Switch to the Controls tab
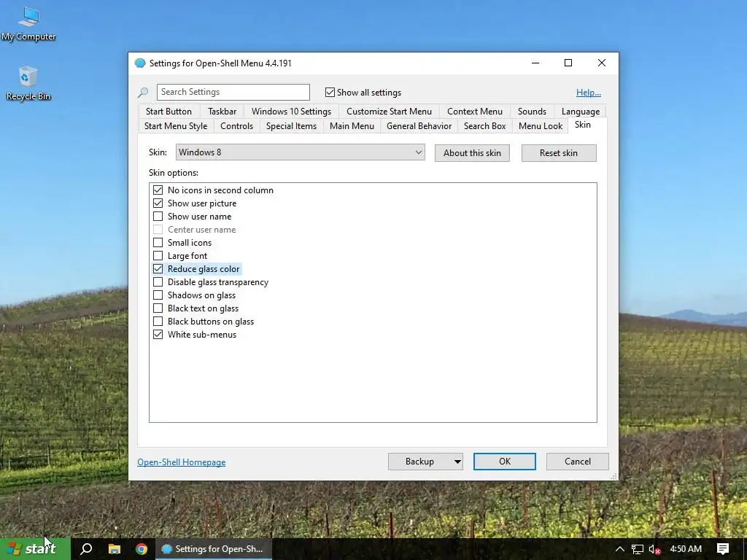The height and width of the screenshot is (560, 747). (237, 126)
